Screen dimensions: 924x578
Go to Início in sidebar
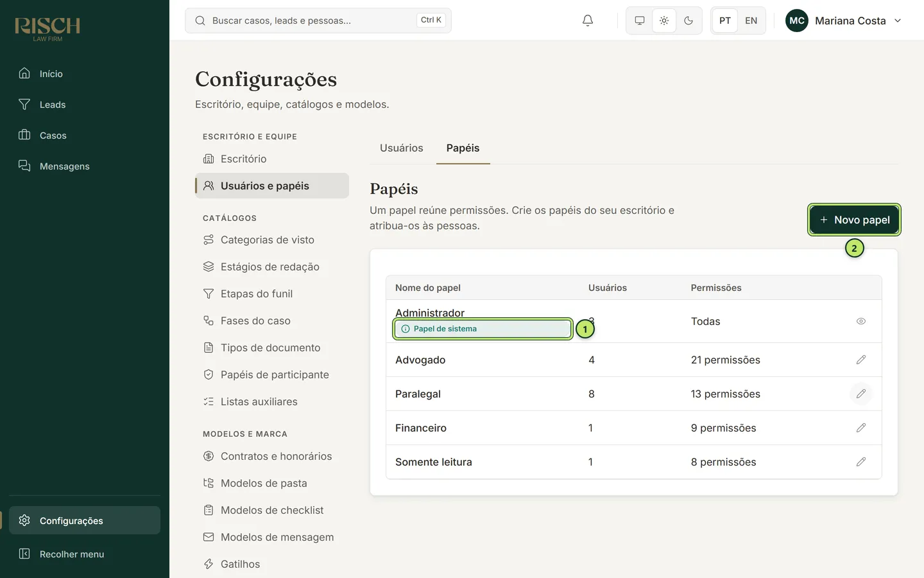pos(85,74)
